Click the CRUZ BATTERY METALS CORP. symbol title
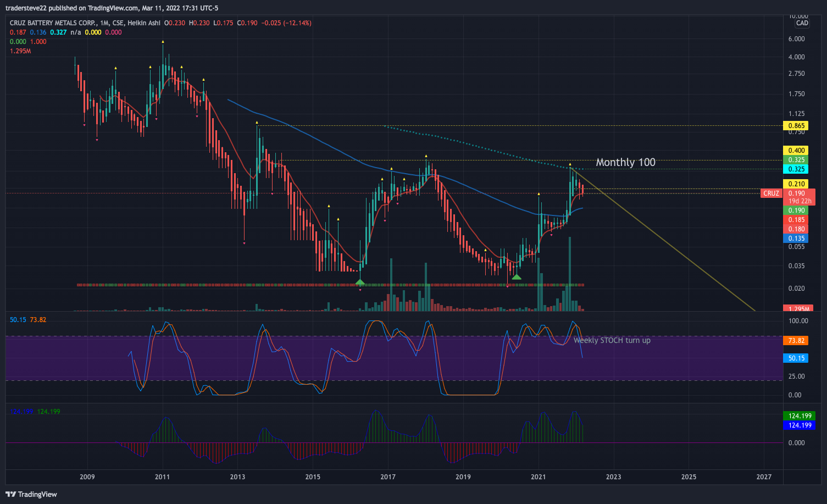Screen dimensions: 827x504 tap(53, 23)
